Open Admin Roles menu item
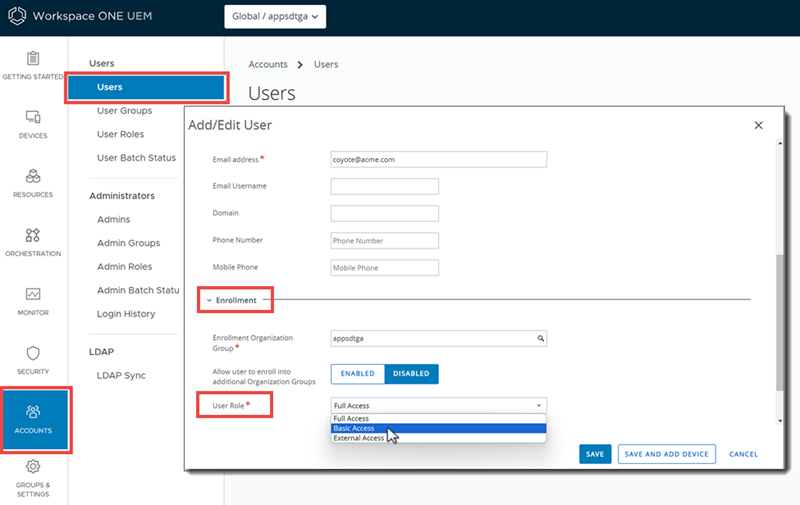The height and width of the screenshot is (505, 800). click(x=124, y=266)
